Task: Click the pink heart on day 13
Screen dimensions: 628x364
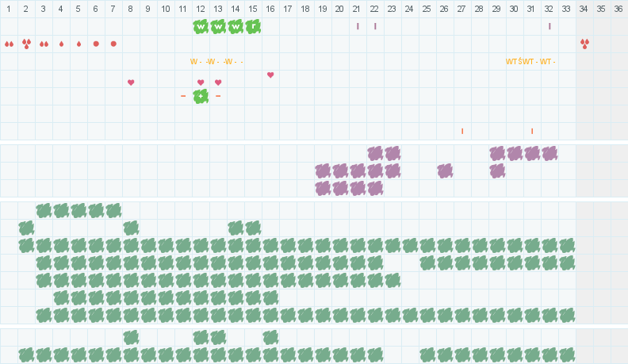Action: (218, 82)
